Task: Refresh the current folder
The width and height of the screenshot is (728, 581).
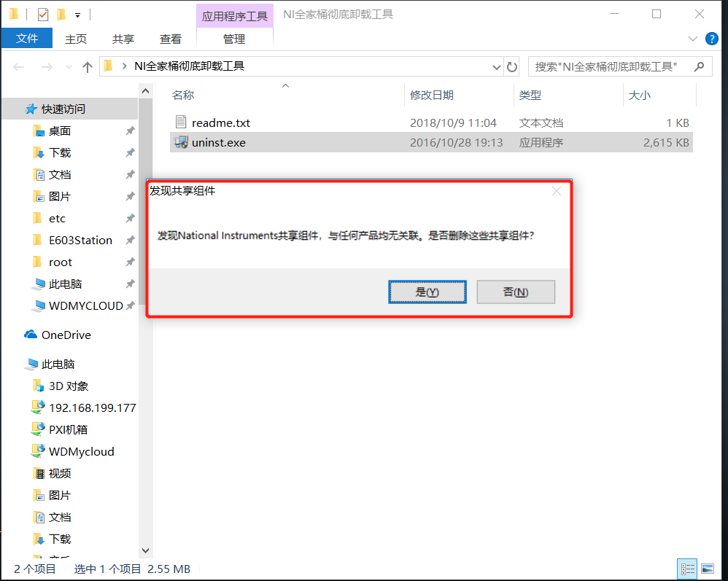Action: tap(511, 67)
